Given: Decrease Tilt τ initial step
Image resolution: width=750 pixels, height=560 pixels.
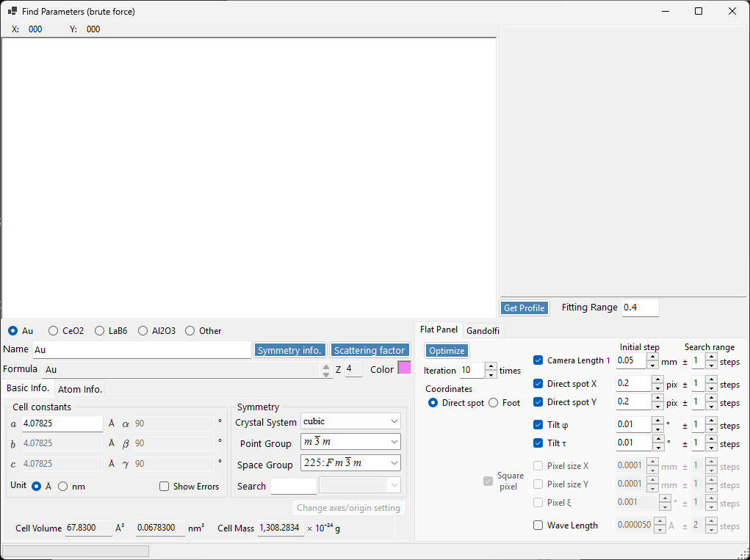Looking at the screenshot, I should coord(657,448).
